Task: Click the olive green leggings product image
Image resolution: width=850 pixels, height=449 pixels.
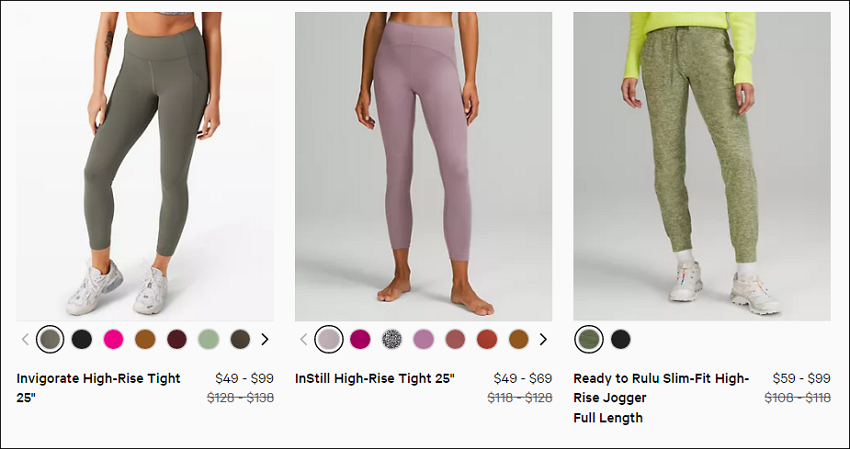Action: tap(145, 166)
